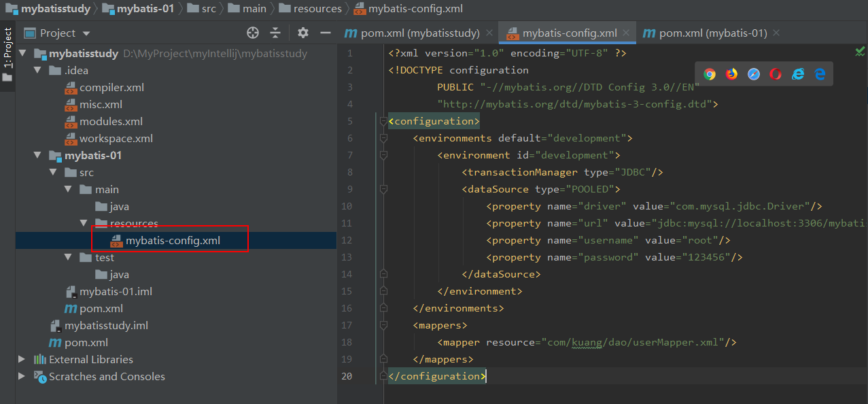Expand External Libraries node
This screenshot has width=868, height=404.
point(22,359)
